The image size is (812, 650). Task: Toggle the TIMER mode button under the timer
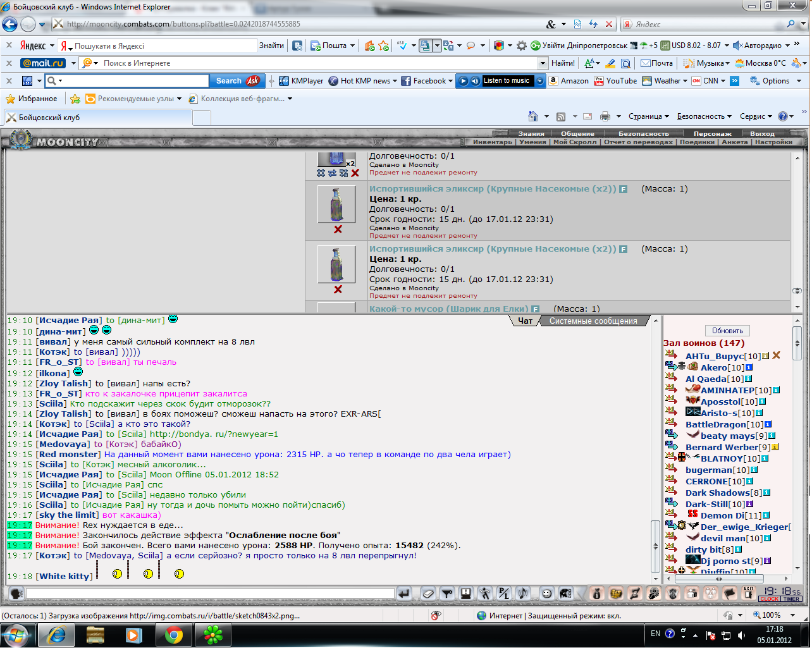[792, 599]
